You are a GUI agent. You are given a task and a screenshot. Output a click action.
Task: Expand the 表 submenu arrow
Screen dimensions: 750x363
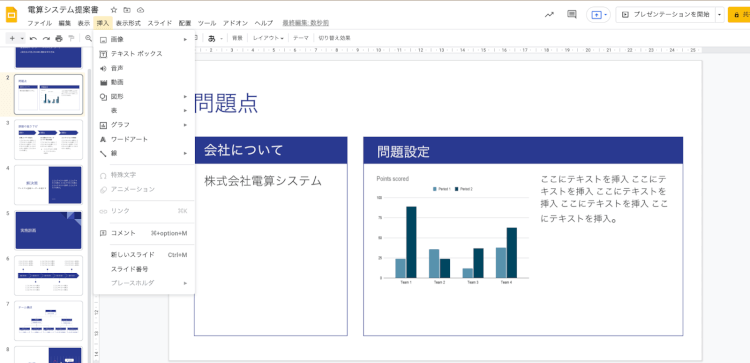coord(185,110)
